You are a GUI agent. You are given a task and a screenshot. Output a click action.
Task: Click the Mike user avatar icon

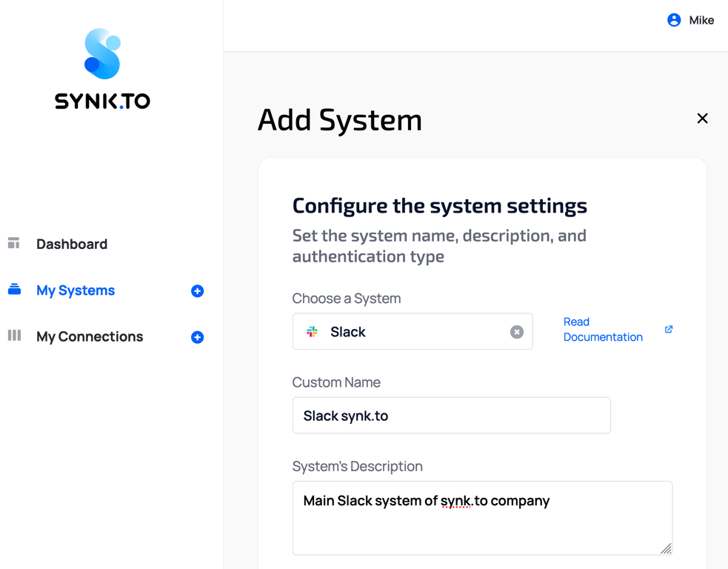pyautogui.click(x=674, y=20)
